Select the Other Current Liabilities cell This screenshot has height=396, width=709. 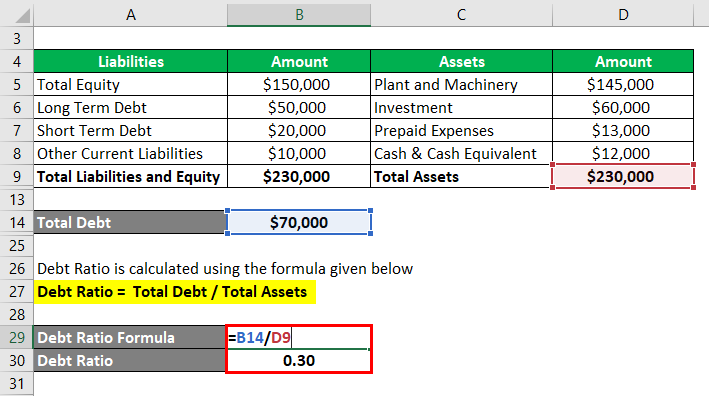pos(131,154)
